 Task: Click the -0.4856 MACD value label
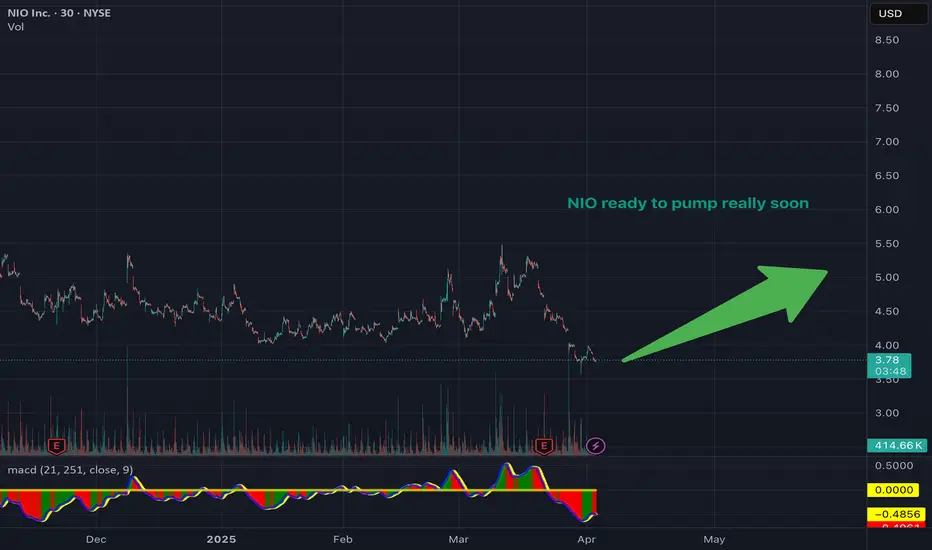[x=896, y=514]
